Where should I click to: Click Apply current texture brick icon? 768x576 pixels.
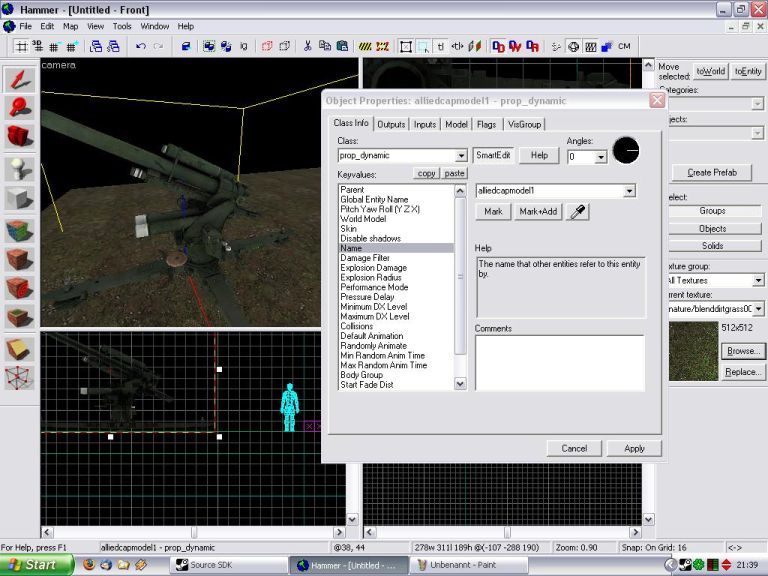pos(19,260)
